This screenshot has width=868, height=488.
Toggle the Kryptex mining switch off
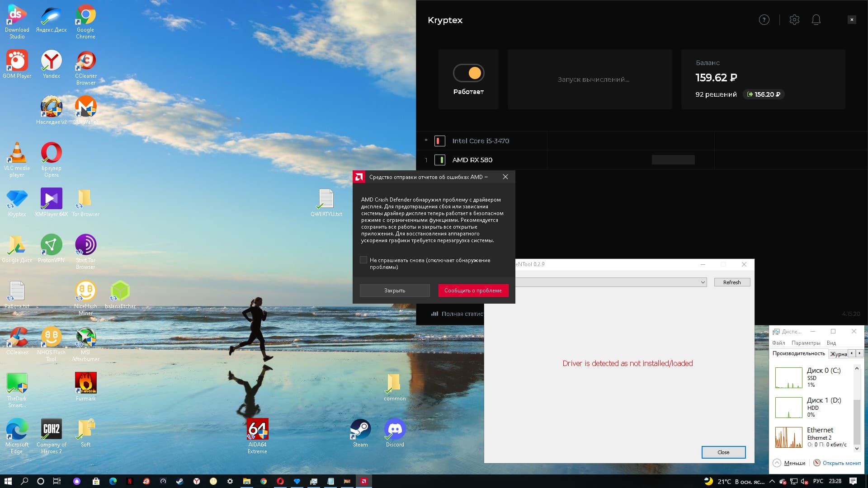(468, 73)
